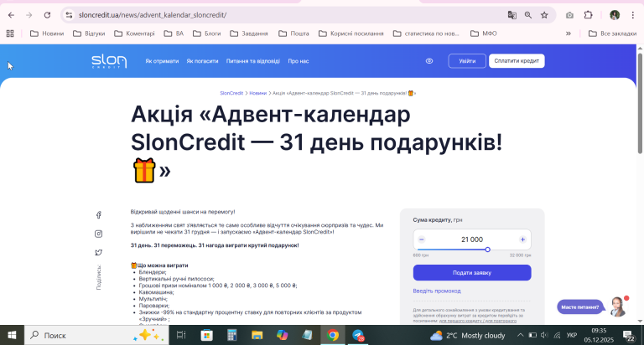
Task: Click the camera screenshot extension icon
Action: (569, 15)
